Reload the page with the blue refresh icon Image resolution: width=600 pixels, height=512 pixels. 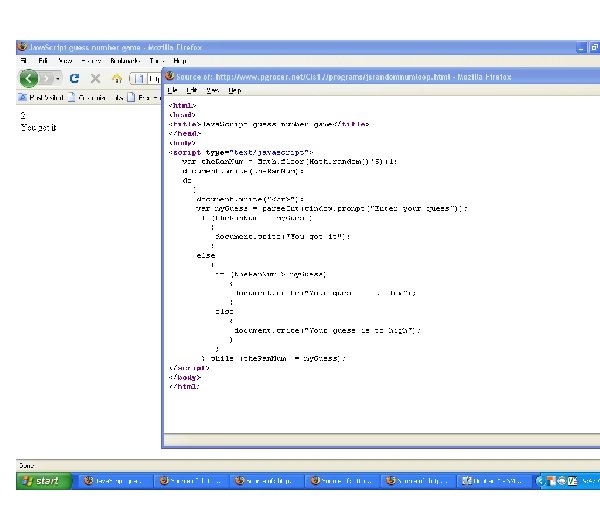(75, 78)
